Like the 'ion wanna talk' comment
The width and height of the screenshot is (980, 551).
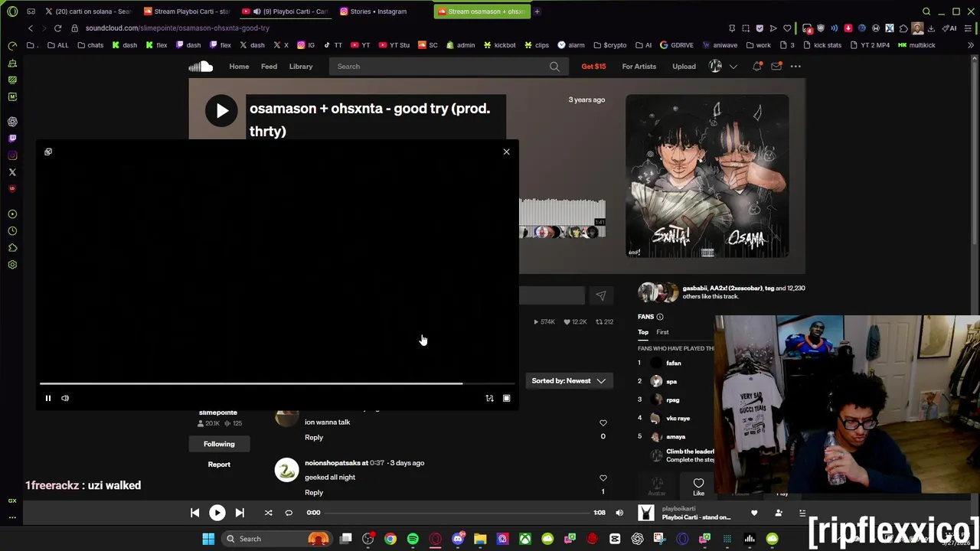click(x=603, y=422)
